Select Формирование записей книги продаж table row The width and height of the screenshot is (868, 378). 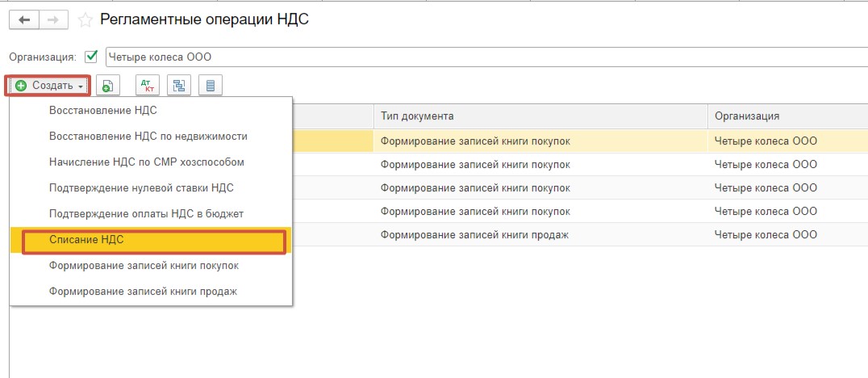[x=579, y=235]
